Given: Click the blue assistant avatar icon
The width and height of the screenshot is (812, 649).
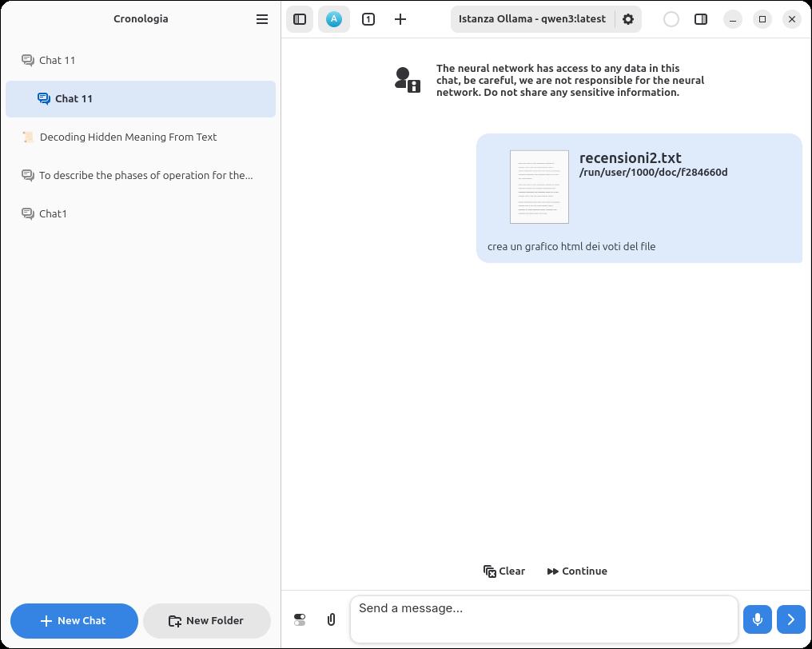Looking at the screenshot, I should 334,19.
